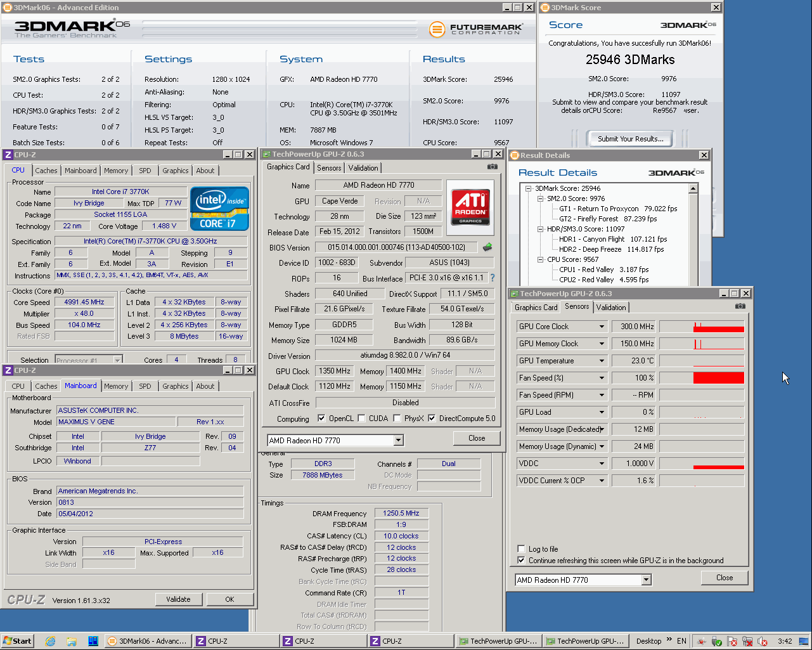The height and width of the screenshot is (650, 812).
Task: Collapse the SM2.0 Score tree node
Action: coord(541,198)
